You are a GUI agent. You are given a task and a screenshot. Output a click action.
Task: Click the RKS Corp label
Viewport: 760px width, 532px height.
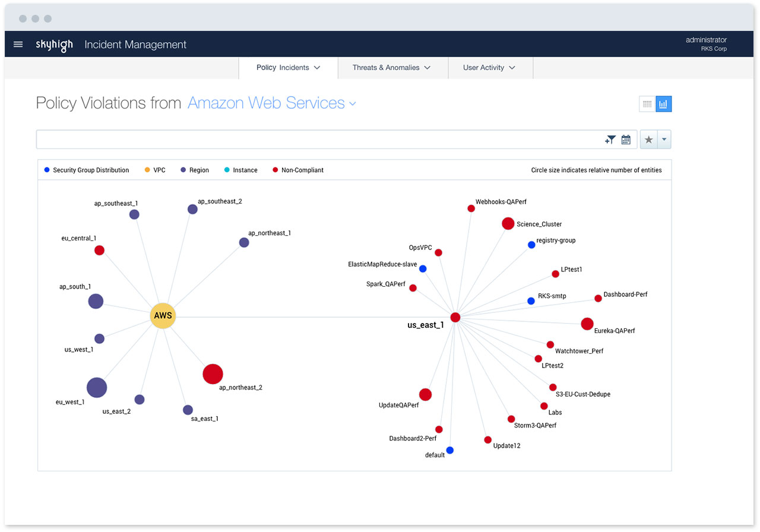point(714,49)
